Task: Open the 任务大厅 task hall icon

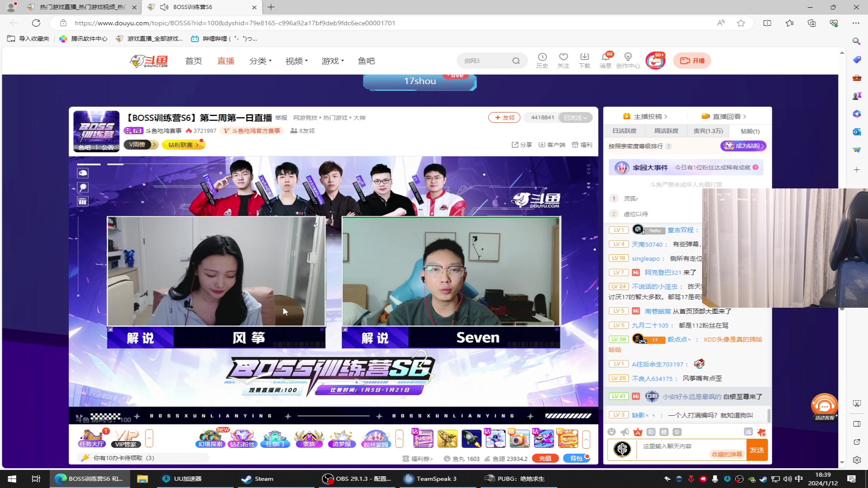Action: pyautogui.click(x=92, y=438)
